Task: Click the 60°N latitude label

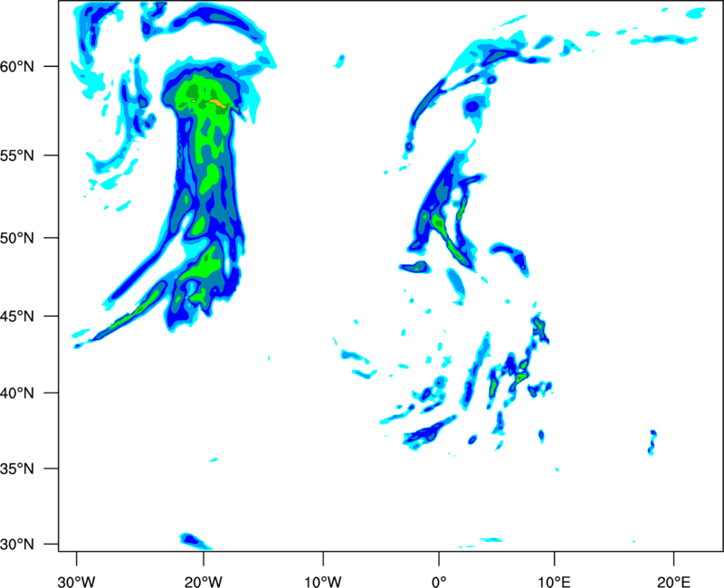Action: click(x=17, y=67)
